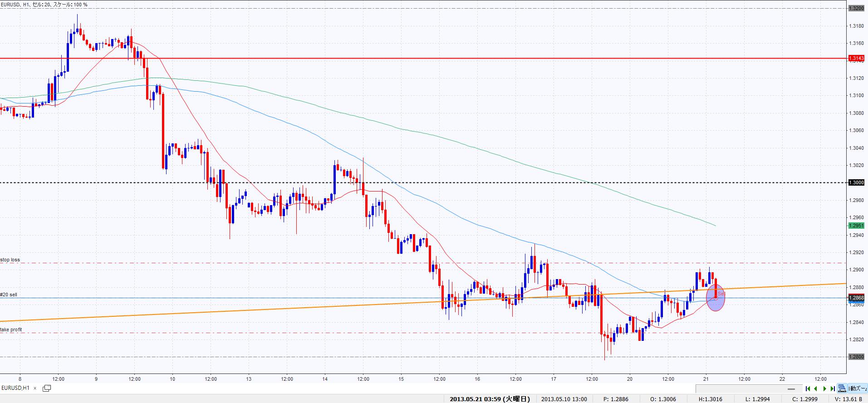The width and height of the screenshot is (868, 403).
Task: Step forward one bar with right arrow
Action: click(x=824, y=388)
